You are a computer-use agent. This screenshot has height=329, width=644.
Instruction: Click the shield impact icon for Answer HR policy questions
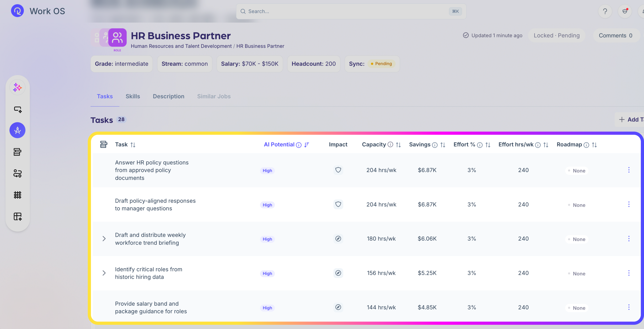338,170
